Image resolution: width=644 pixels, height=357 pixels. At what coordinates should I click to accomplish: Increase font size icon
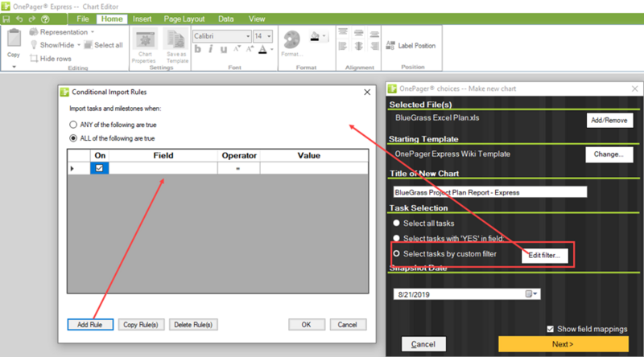(250, 49)
